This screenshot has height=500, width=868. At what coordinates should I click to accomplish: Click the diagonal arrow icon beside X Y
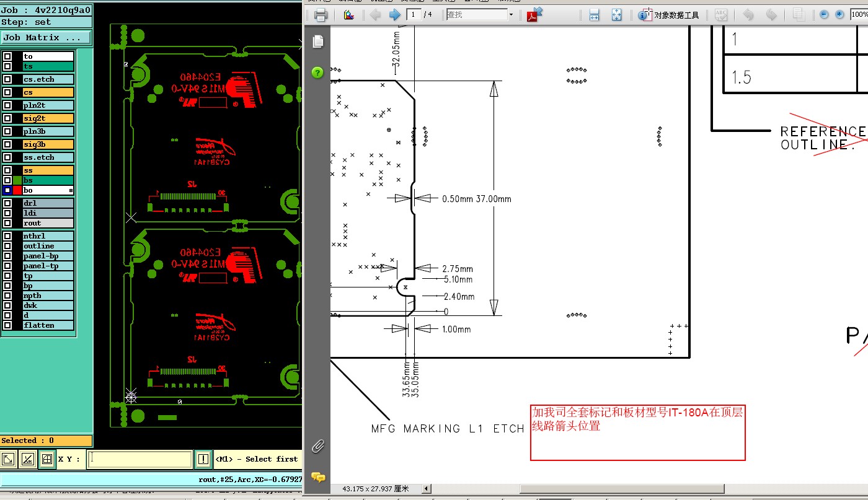coord(9,459)
